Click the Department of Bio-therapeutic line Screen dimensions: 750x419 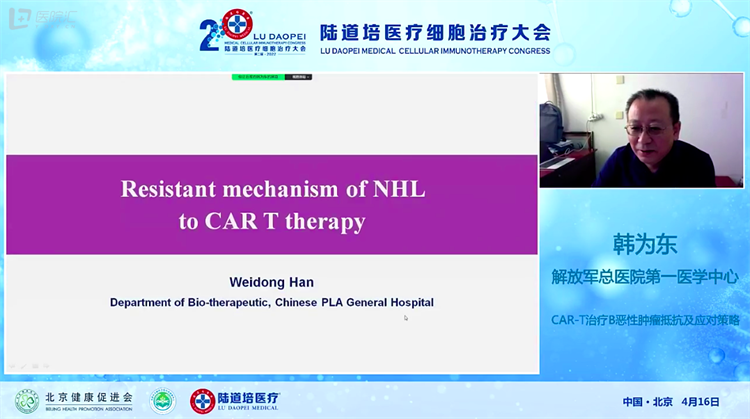271,301
